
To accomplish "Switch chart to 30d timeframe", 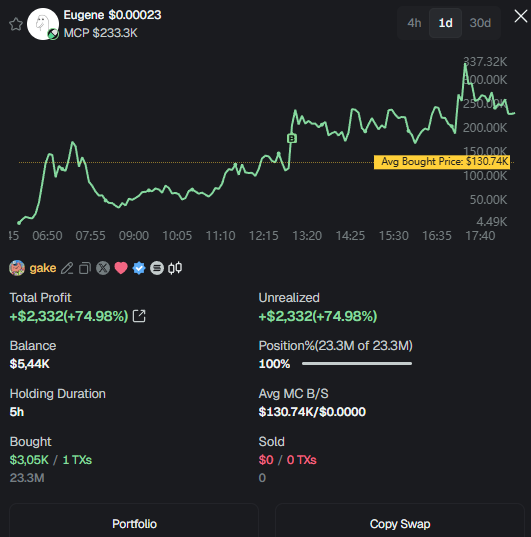I will 480,23.
